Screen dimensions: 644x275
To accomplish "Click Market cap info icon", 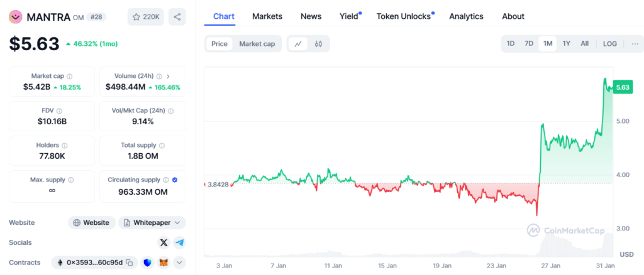I will tap(69, 76).
